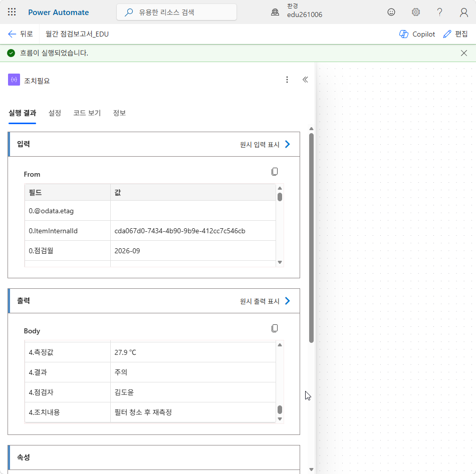Dismiss the flow-run success banner
476x474 pixels.
[x=464, y=53]
